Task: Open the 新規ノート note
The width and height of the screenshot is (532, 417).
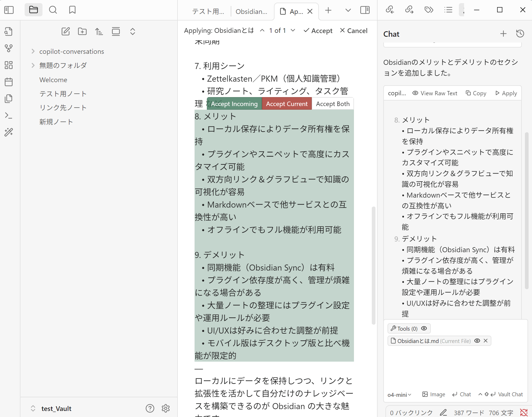Action: click(x=56, y=122)
